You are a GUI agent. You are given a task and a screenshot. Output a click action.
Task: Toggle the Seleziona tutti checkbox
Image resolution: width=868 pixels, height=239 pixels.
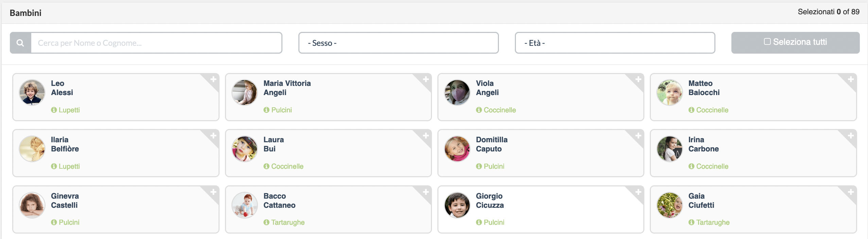767,42
